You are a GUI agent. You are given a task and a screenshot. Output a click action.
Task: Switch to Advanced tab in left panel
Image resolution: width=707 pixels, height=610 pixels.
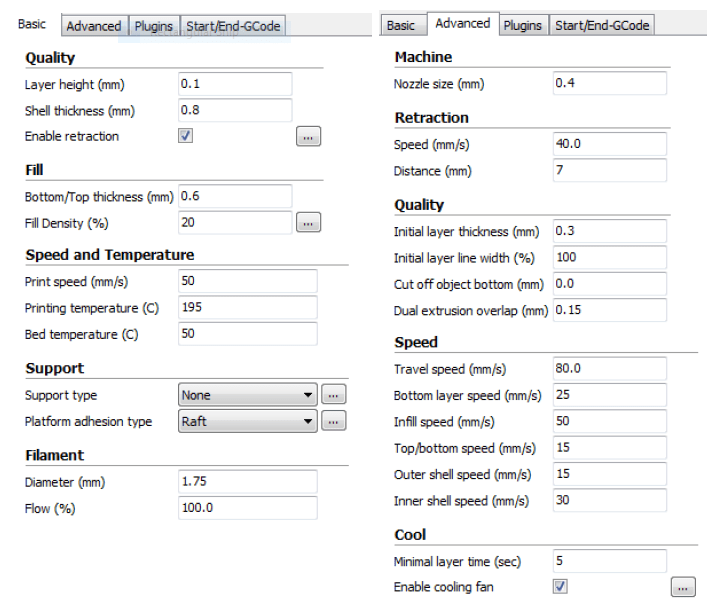click(94, 26)
